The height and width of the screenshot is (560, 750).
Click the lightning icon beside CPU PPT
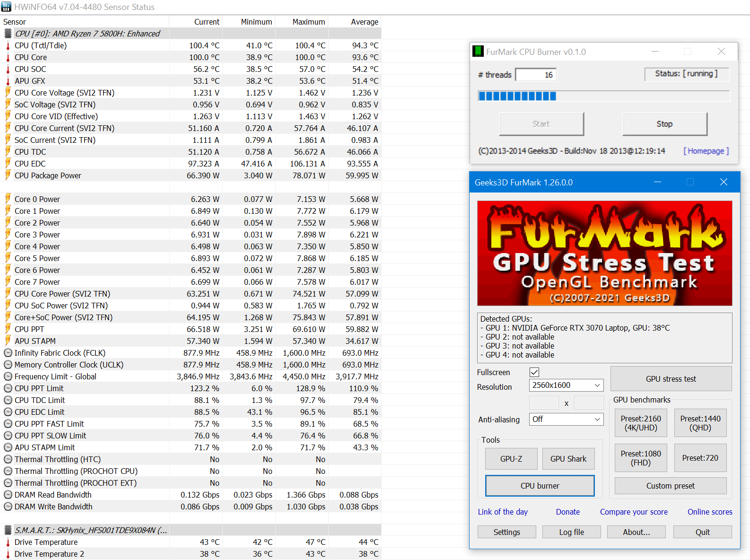tap(8, 329)
